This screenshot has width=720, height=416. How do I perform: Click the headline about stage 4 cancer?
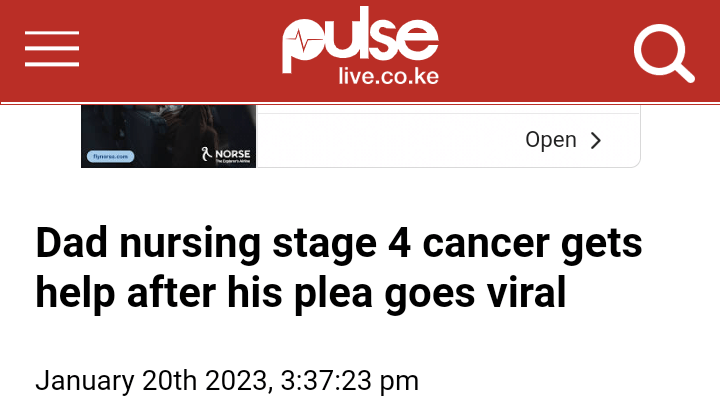[338, 268]
